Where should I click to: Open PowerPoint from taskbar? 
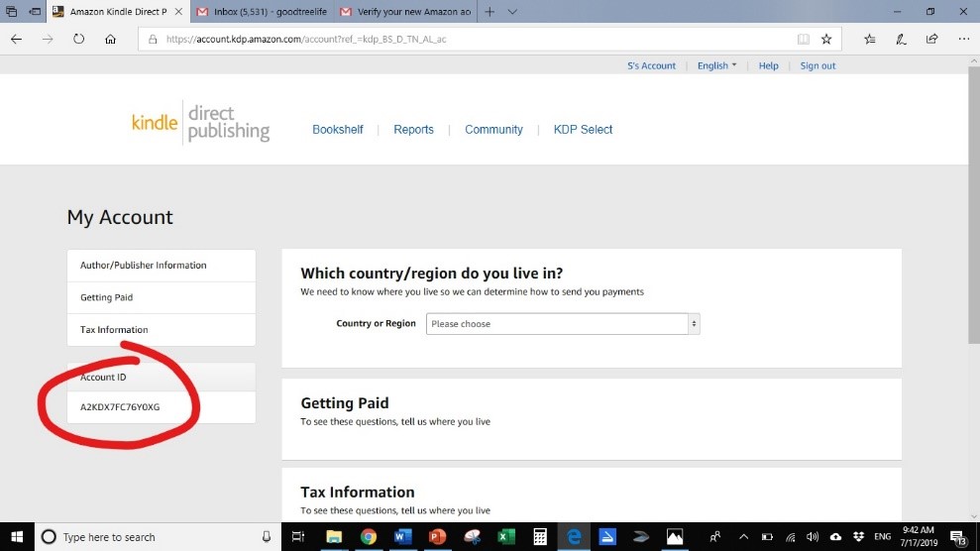[x=438, y=537]
